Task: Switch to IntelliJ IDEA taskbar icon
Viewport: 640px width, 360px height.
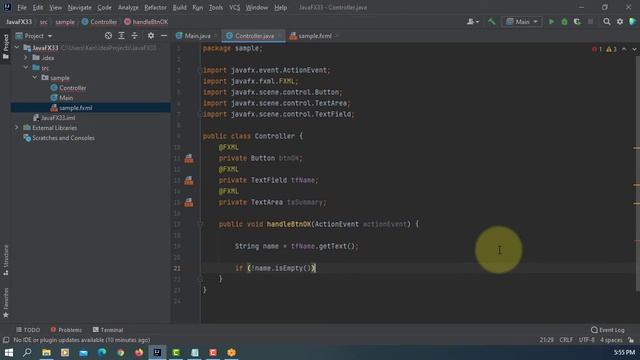Action: pyautogui.click(x=157, y=352)
